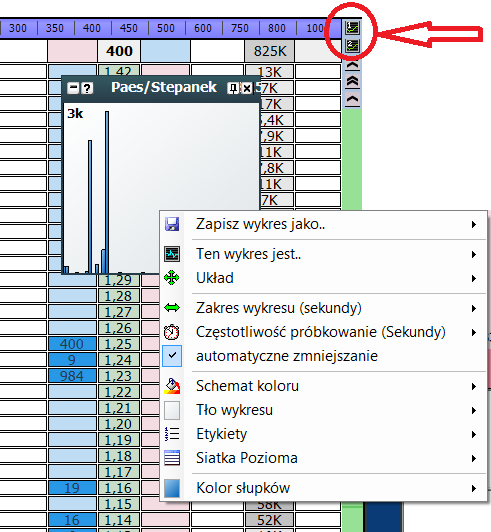Click the alarm clock sampling icon

click(x=172, y=332)
